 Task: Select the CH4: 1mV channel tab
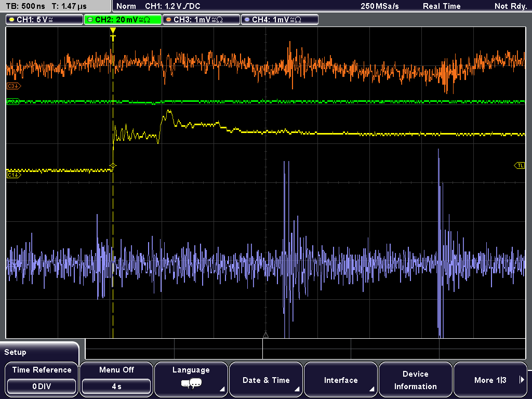pyautogui.click(x=280, y=20)
